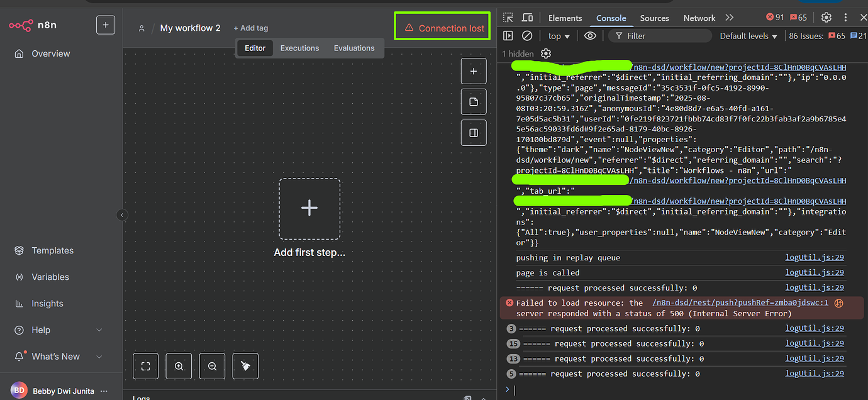The height and width of the screenshot is (400, 868).
Task: Toggle the live expression eye icon
Action: 590,36
